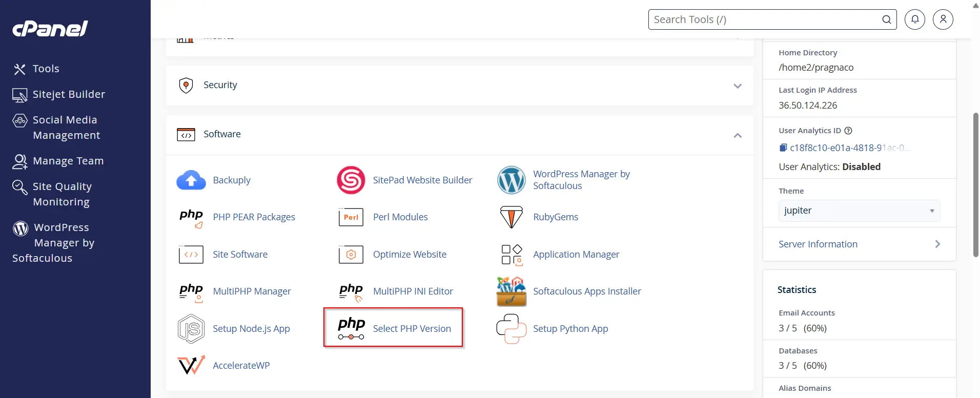The height and width of the screenshot is (398, 980).
Task: Expand the Security section chevron
Action: pyautogui.click(x=738, y=86)
